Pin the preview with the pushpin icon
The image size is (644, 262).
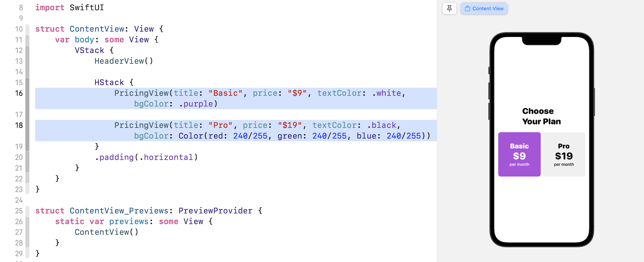pyautogui.click(x=449, y=8)
